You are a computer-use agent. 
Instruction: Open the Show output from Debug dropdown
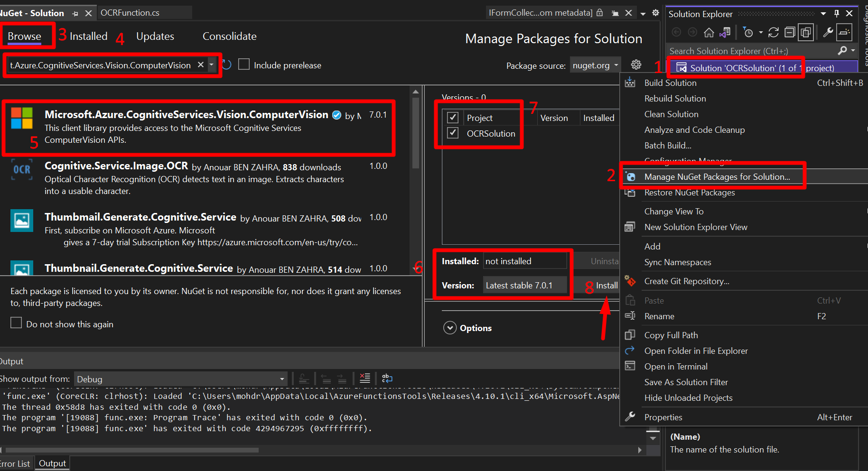[x=181, y=379]
